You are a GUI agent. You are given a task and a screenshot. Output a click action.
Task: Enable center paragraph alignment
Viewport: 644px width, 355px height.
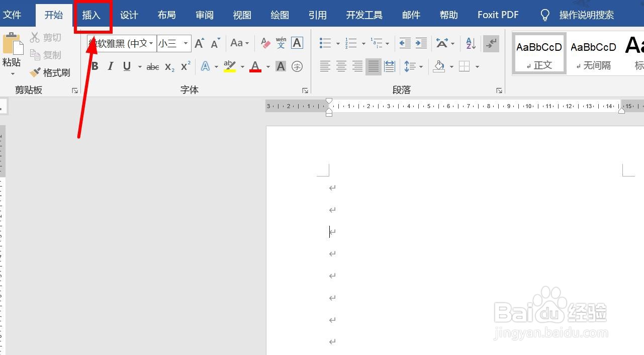[x=341, y=66]
